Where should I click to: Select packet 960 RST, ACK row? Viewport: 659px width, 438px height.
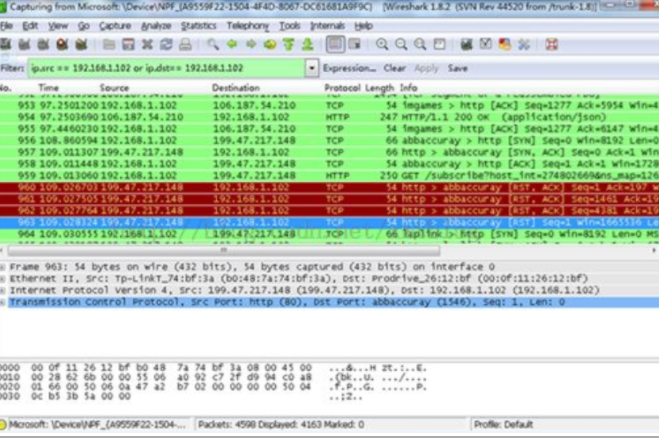point(330,187)
